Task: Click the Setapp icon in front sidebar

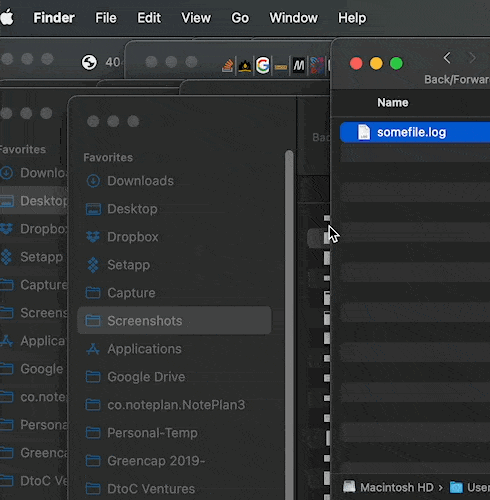Action: [x=93, y=265]
